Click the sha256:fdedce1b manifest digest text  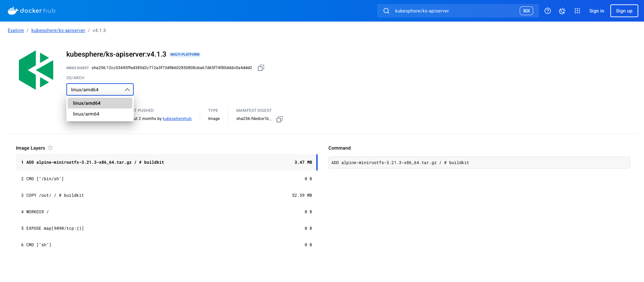pyautogui.click(x=254, y=119)
